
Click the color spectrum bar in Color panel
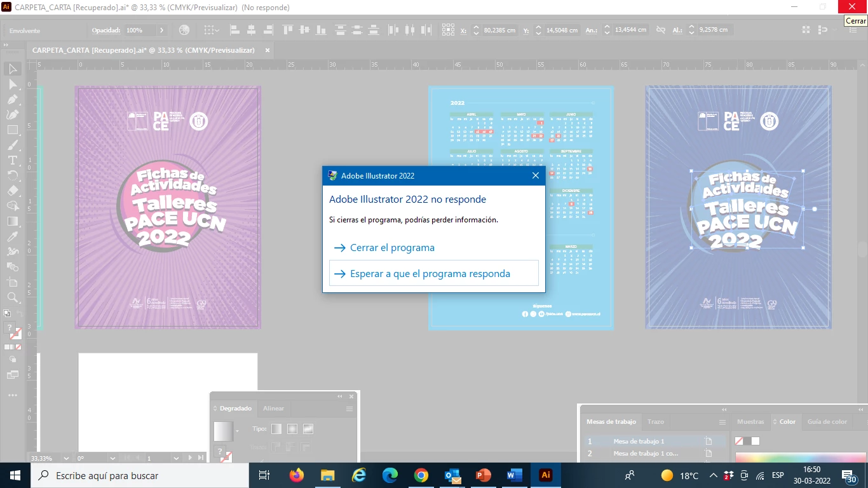[x=799, y=457]
